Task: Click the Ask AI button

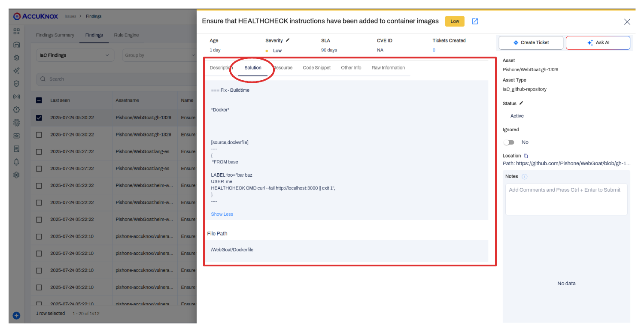Action: click(x=598, y=42)
